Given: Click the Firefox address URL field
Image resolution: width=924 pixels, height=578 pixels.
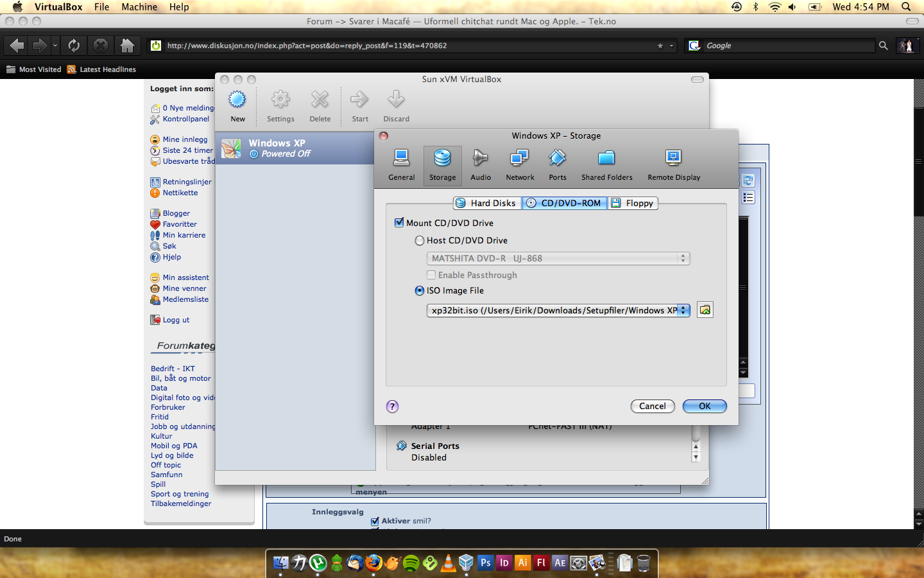Looking at the screenshot, I should pos(409,46).
